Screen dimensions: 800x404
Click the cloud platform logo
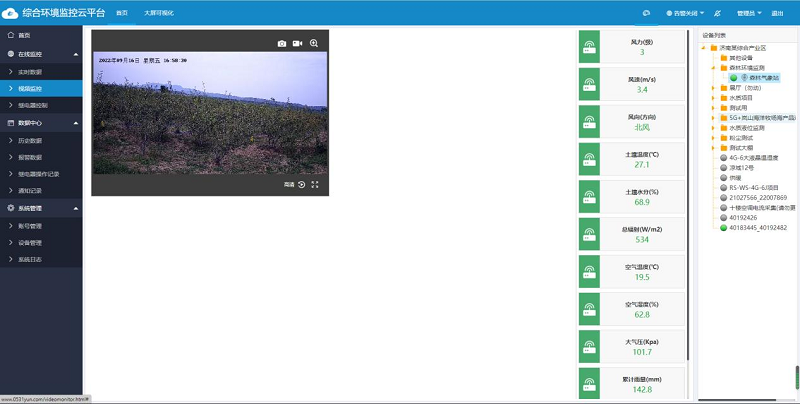10,13
